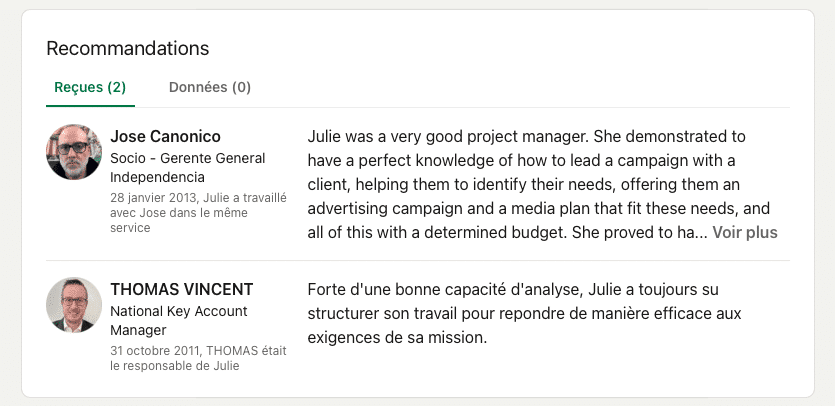This screenshot has height=406, width=835.
Task: Select Jose's headline Socio - Gerente General
Action: [187, 158]
